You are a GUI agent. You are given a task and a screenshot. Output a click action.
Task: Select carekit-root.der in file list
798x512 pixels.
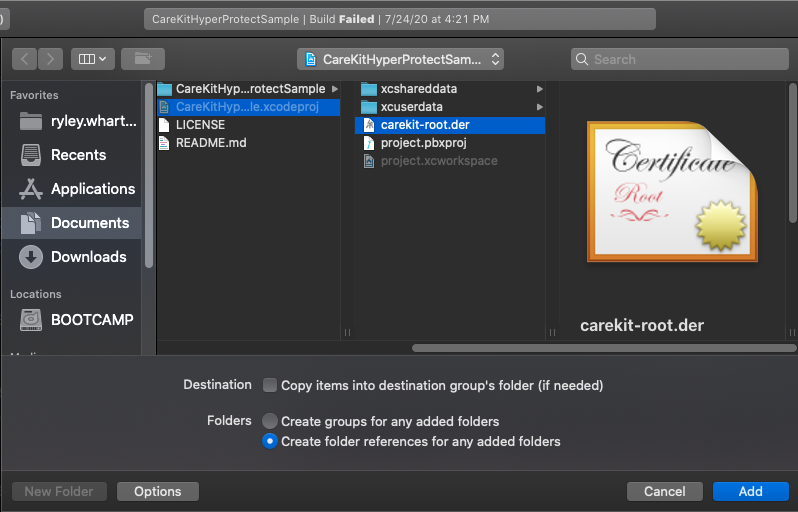tap(450, 125)
